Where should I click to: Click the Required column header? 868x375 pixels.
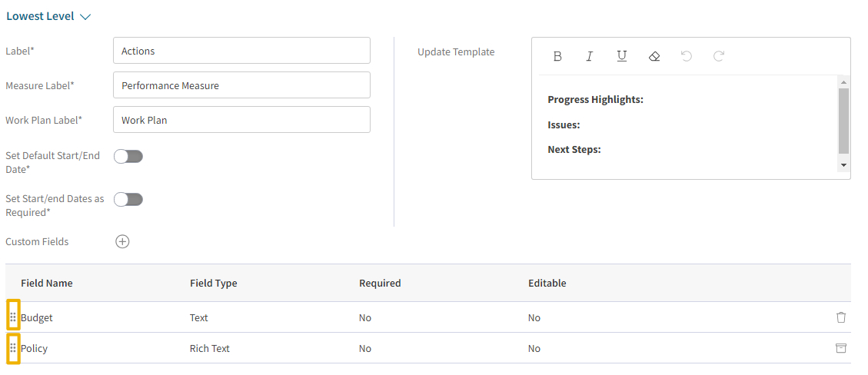[380, 284]
